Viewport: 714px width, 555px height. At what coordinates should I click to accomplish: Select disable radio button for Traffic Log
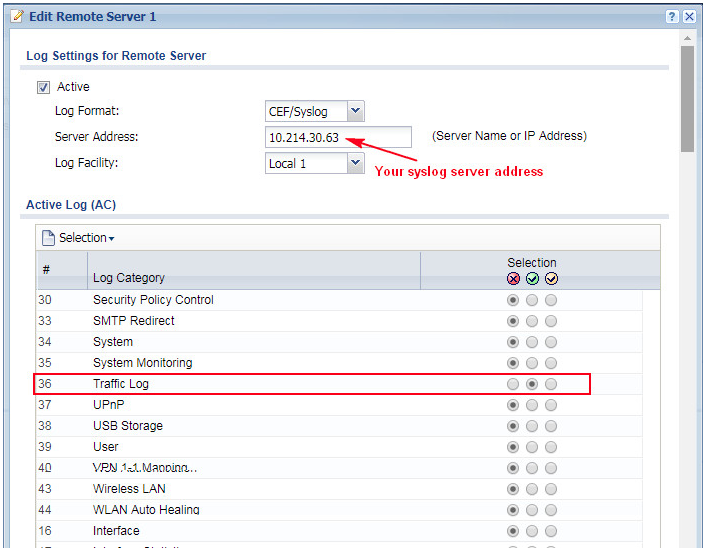coord(513,384)
